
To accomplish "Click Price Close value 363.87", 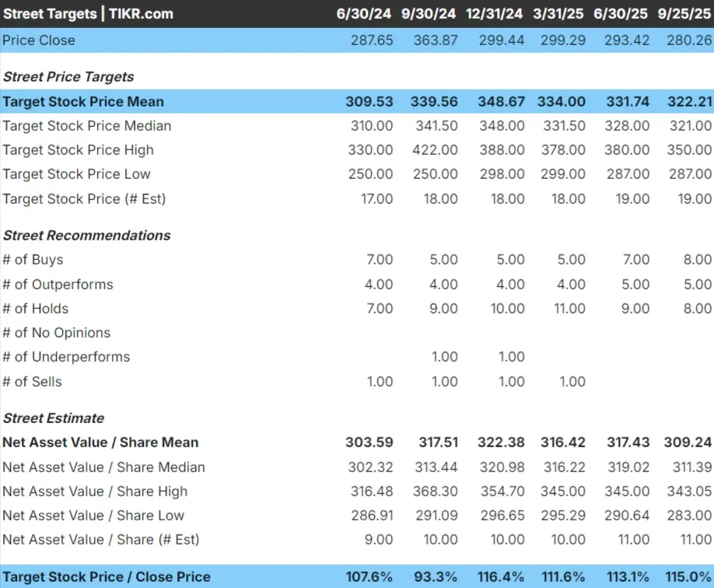I will click(x=436, y=40).
